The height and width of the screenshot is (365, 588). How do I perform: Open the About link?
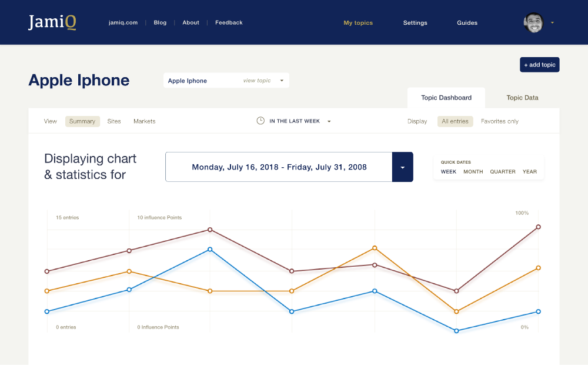click(x=191, y=22)
